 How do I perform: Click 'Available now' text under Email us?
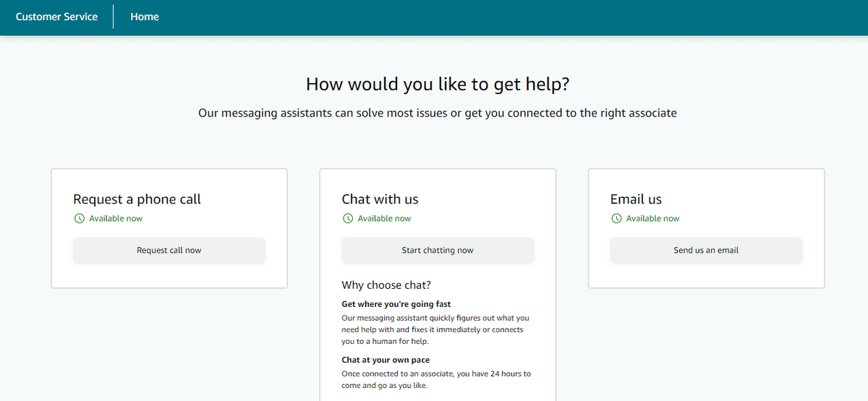(652, 219)
